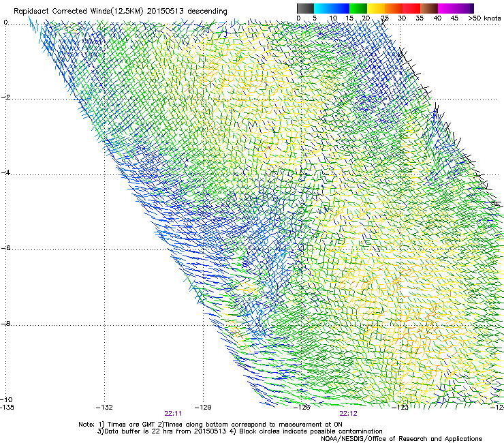Click the date 20150513 in the title
Screen dimensions: 504x443
pos(166,11)
